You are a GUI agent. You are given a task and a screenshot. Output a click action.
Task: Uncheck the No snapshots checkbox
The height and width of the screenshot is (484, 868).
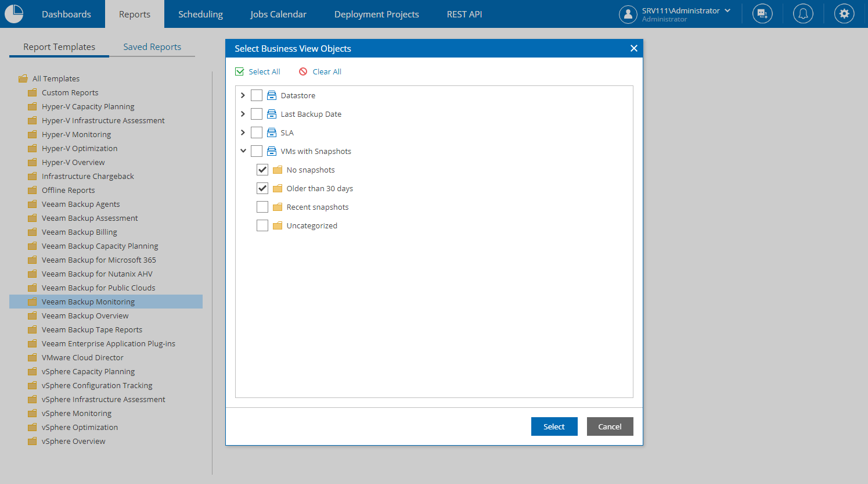[262, 170]
